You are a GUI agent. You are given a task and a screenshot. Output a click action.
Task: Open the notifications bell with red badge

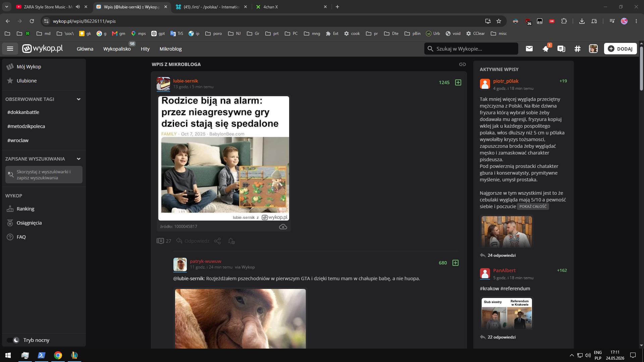pyautogui.click(x=546, y=49)
